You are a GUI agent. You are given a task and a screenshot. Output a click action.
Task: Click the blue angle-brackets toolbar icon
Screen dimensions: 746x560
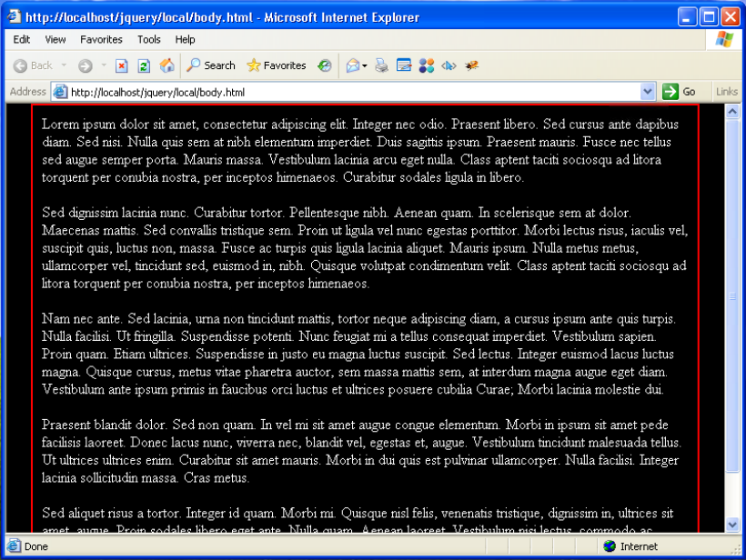[x=449, y=65]
